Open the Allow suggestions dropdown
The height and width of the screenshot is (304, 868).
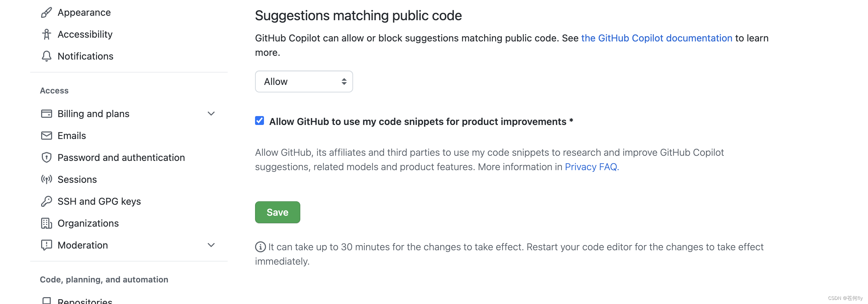pyautogui.click(x=304, y=81)
